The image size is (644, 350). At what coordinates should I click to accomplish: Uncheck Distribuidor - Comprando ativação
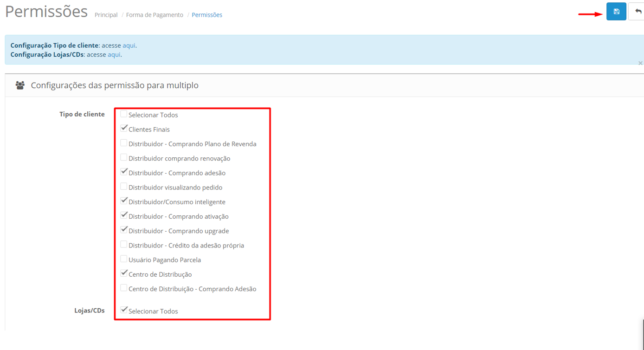click(x=124, y=215)
